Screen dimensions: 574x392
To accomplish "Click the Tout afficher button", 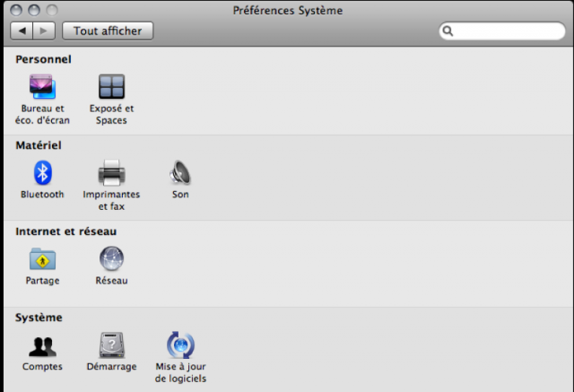I will pos(108,30).
